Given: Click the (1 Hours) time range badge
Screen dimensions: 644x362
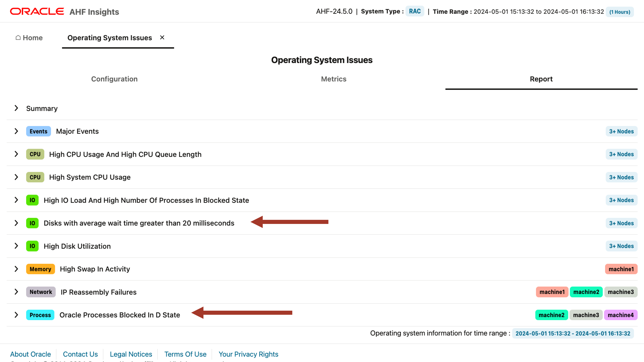Looking at the screenshot, I should [620, 12].
